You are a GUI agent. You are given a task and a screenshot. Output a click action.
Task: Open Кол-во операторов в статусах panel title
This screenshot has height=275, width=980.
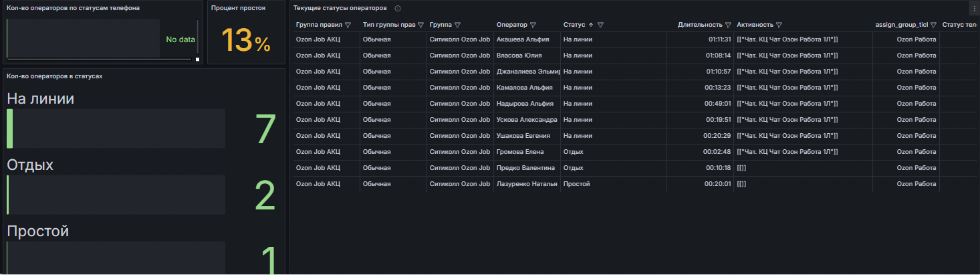coord(54,76)
